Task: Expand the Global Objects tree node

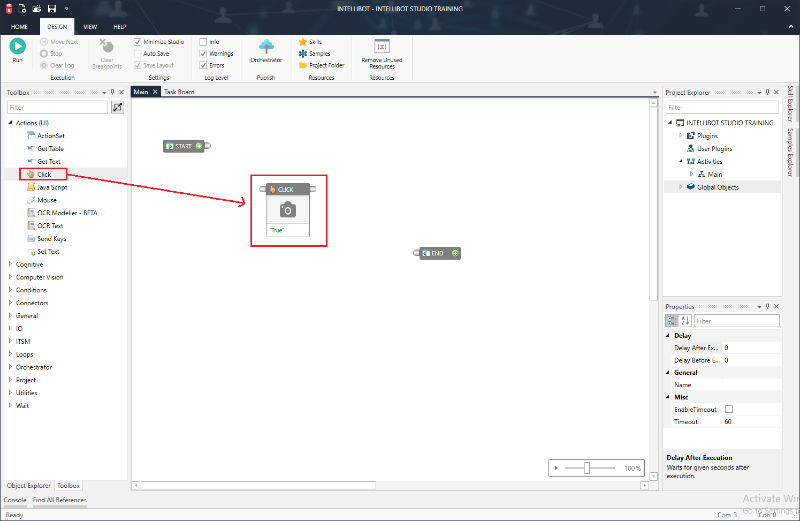Action: 681,187
